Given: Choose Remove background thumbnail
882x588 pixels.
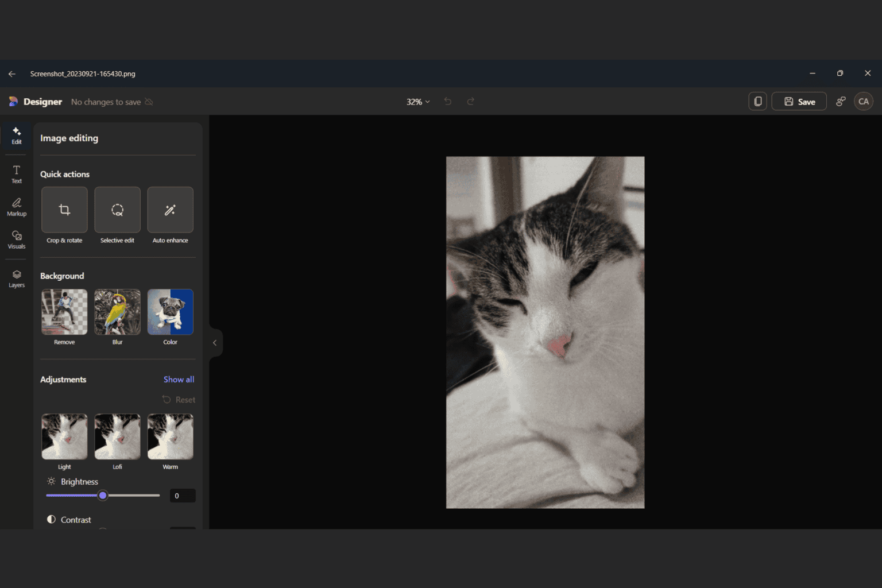Looking at the screenshot, I should tap(64, 312).
